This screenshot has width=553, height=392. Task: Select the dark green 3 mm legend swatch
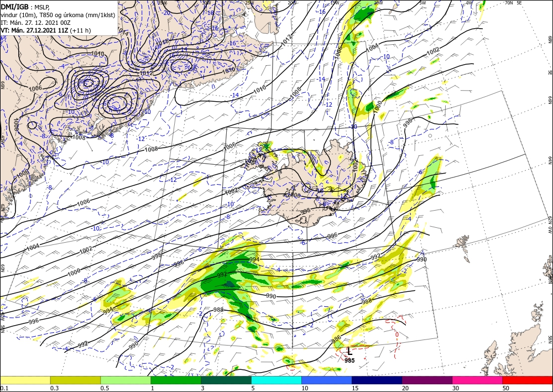[226, 380]
